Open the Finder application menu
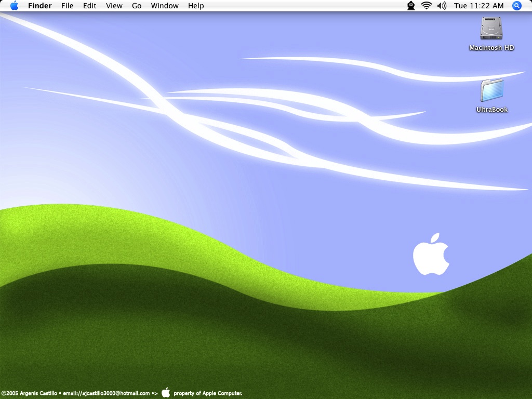 click(39, 6)
